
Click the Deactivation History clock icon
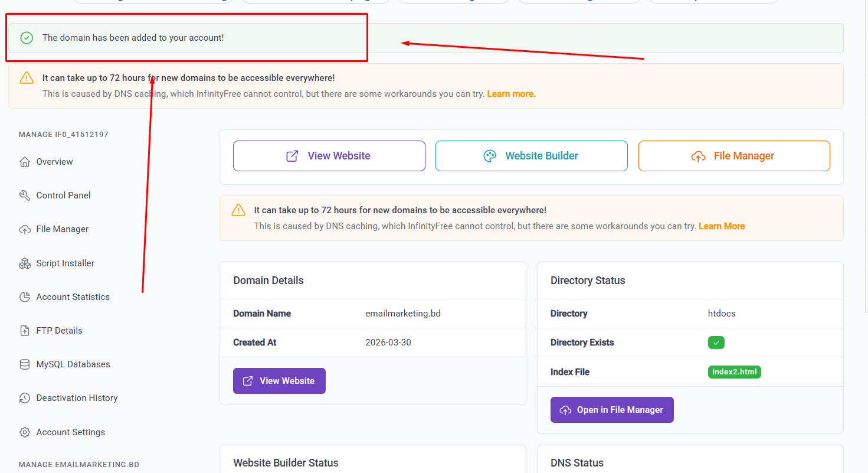(x=25, y=397)
